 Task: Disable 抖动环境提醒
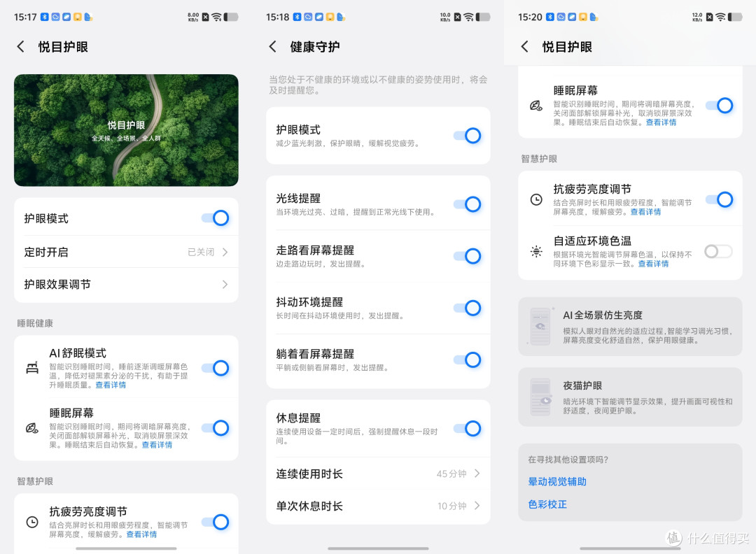click(468, 308)
